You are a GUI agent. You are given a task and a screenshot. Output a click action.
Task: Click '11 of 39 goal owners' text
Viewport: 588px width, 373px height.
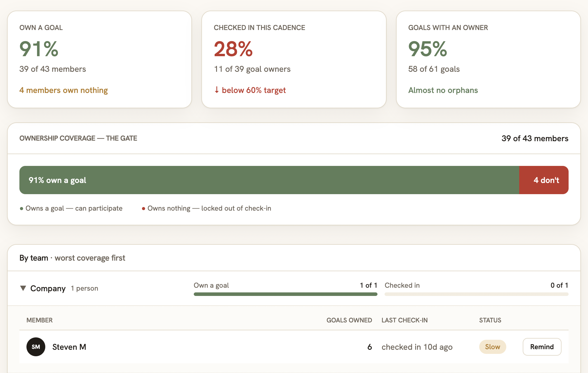(x=252, y=69)
